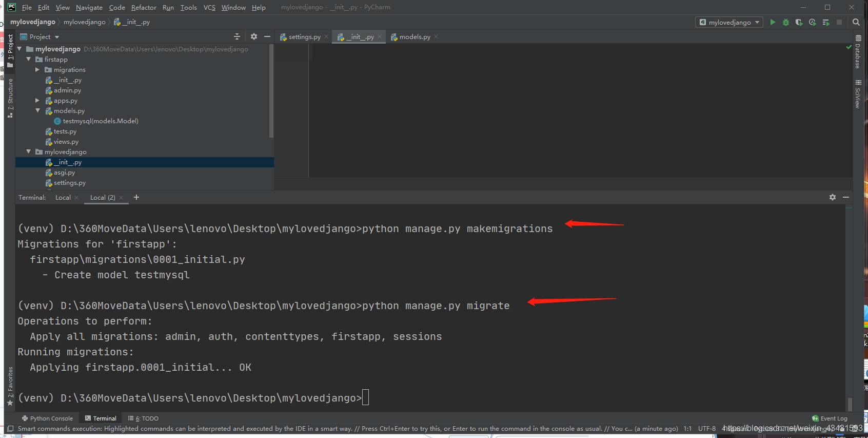The width and height of the screenshot is (868, 438).
Task: Open the Tools menu
Action: tap(188, 7)
